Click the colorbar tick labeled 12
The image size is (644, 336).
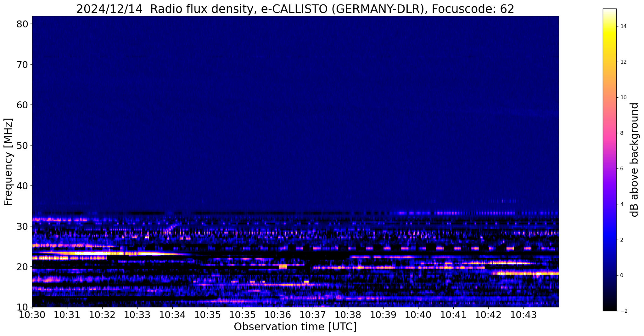623,62
